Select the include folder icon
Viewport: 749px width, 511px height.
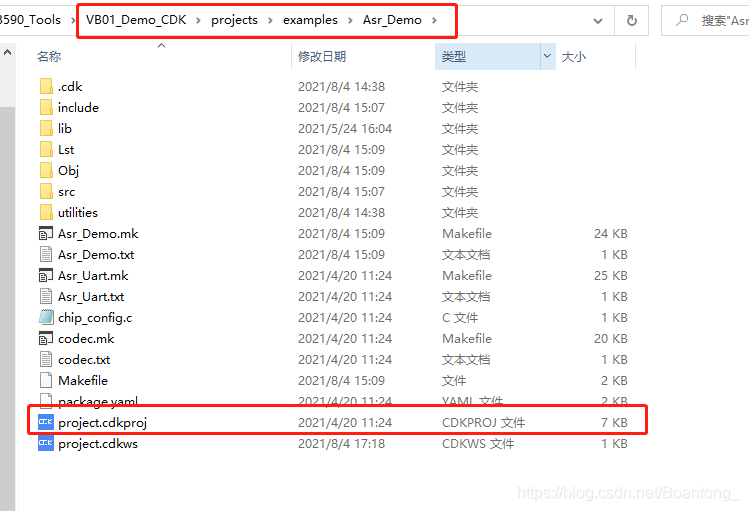pyautogui.click(x=46, y=107)
